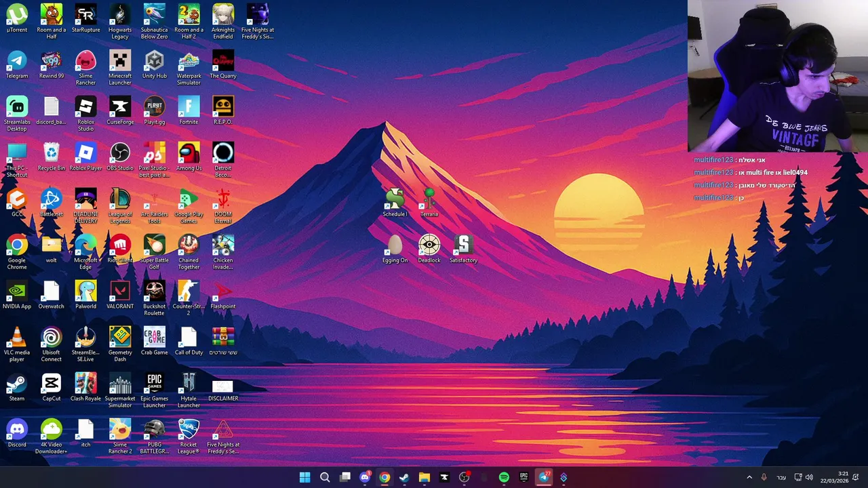Select the Egging On game icon

point(395,249)
